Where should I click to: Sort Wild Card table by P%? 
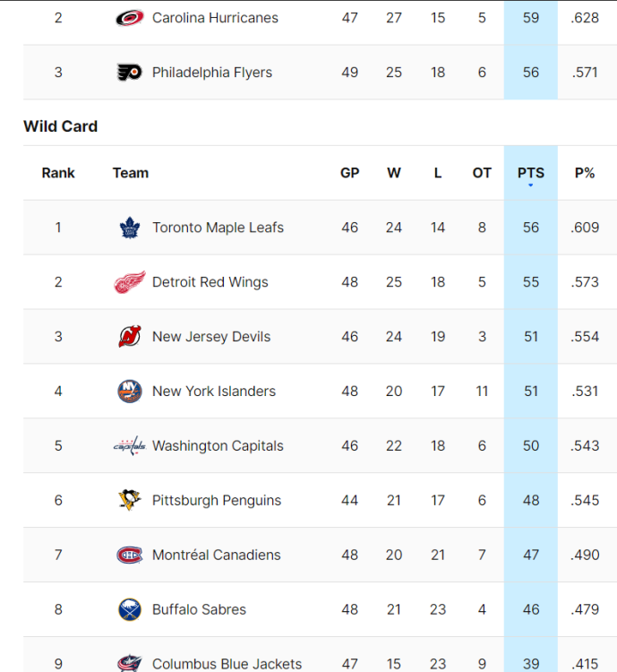click(585, 173)
